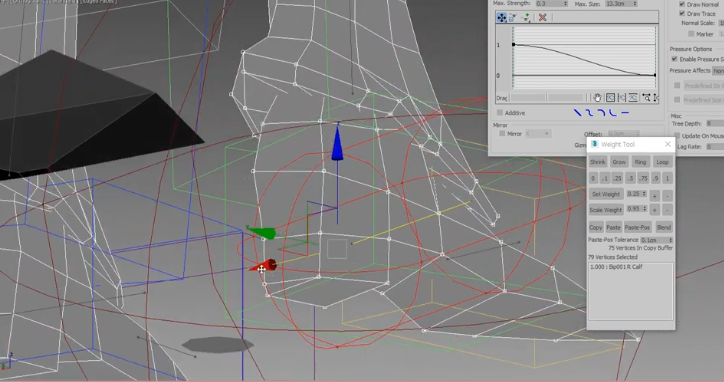Toggle the Draw Normal checkbox
Viewport: 724px width, 382px height.
(x=682, y=4)
